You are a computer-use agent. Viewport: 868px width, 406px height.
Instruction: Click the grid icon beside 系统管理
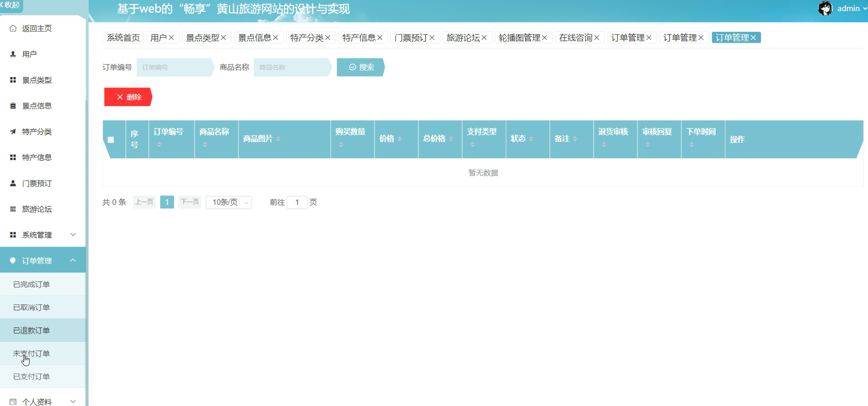click(13, 235)
